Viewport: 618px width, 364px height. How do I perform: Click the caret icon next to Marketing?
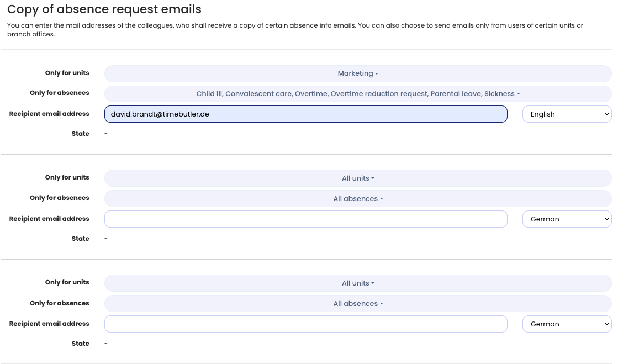(377, 73)
